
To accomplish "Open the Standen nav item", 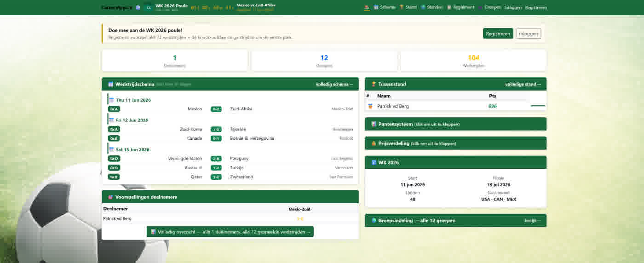I will pyautogui.click(x=431, y=7).
